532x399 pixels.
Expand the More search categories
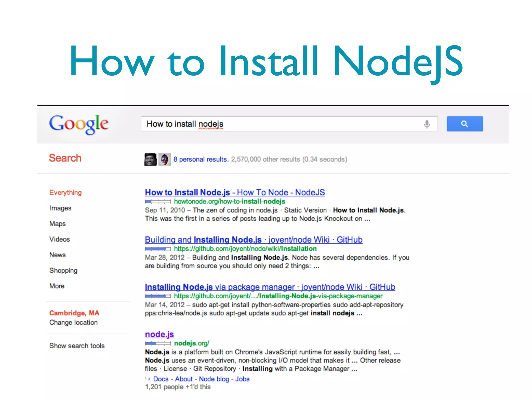57,286
